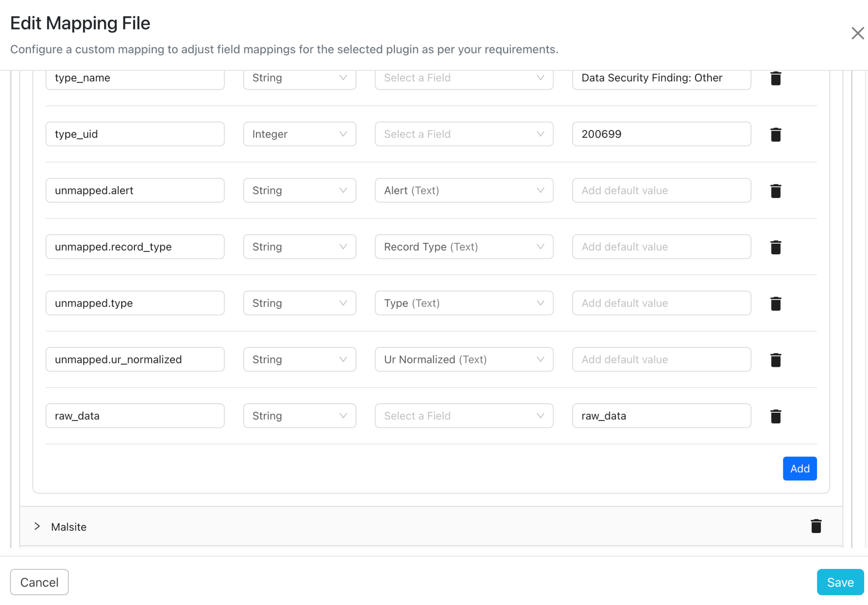Open the Ur Normalized (Text) field dropdown
Screen dimensions: 868x605
[464, 359]
